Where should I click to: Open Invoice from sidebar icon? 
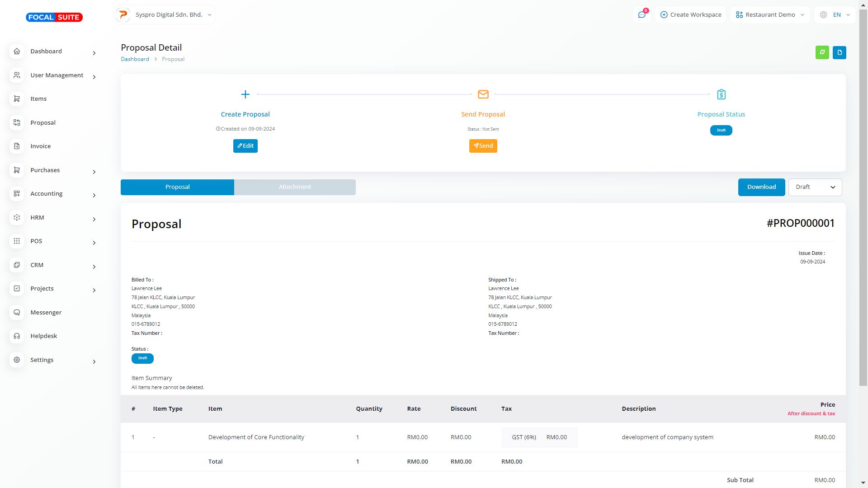pyautogui.click(x=17, y=146)
